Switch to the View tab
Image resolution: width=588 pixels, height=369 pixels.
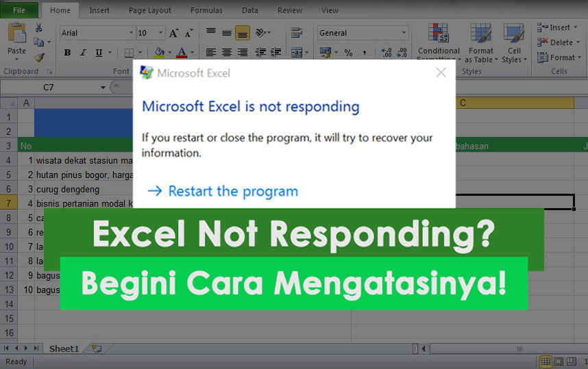click(330, 10)
